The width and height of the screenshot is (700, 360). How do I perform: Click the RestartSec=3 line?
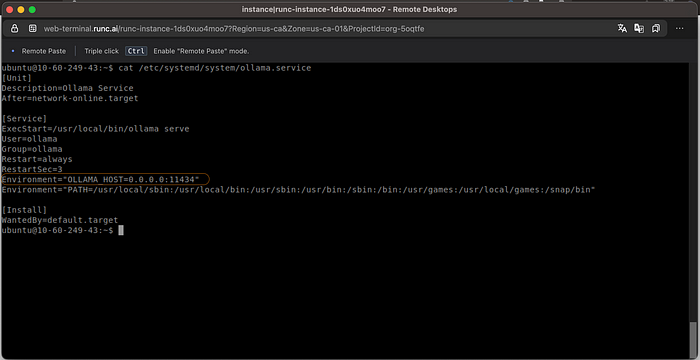pos(32,169)
